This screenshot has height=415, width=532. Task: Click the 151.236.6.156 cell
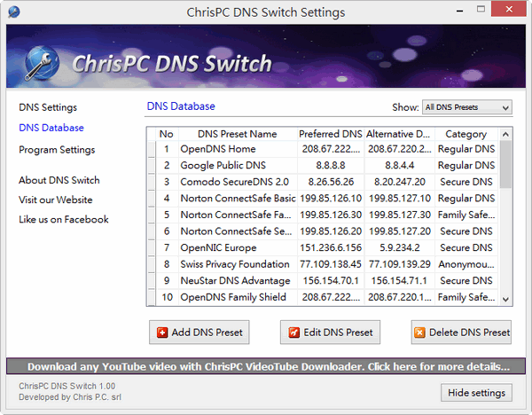(x=331, y=247)
